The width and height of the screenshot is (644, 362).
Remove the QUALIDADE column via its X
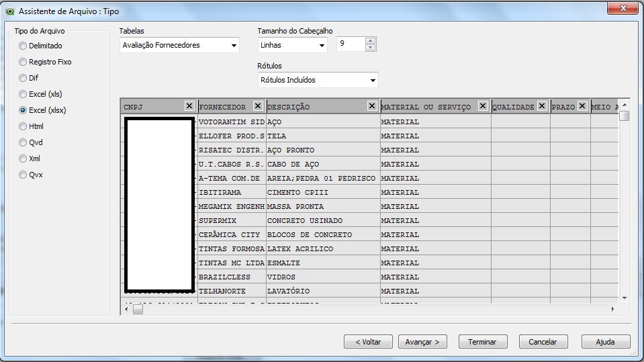[x=542, y=106]
